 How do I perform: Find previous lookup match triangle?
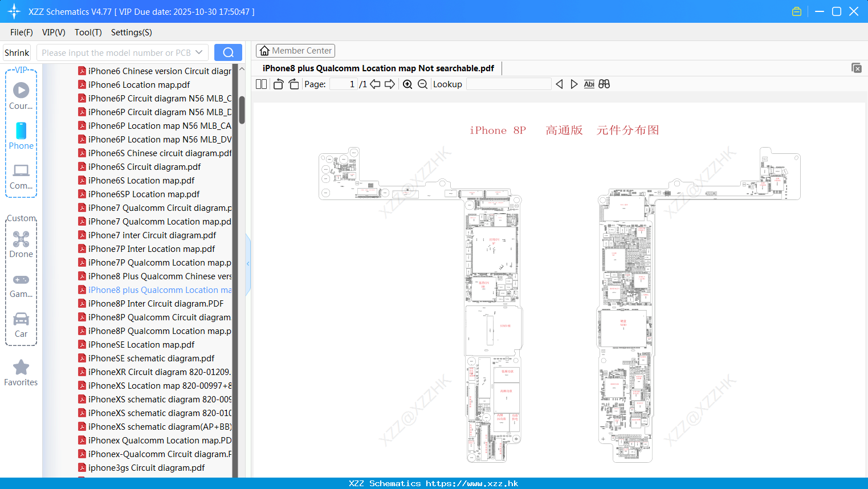pyautogui.click(x=559, y=84)
